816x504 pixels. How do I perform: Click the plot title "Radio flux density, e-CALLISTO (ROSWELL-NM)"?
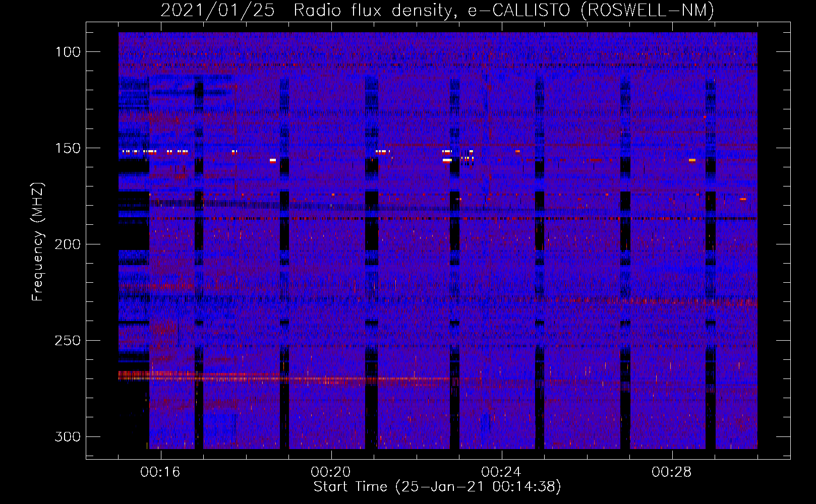(504, 10)
